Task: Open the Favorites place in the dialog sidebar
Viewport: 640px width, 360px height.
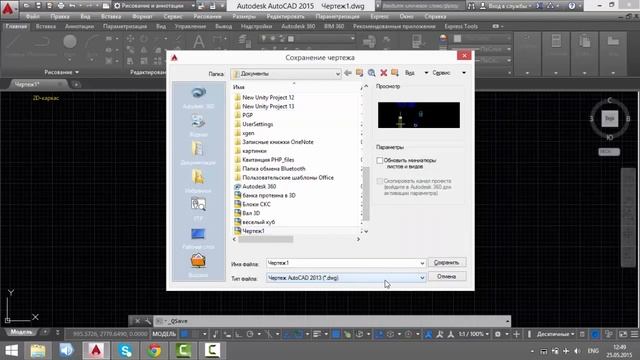Action: pyautogui.click(x=198, y=182)
